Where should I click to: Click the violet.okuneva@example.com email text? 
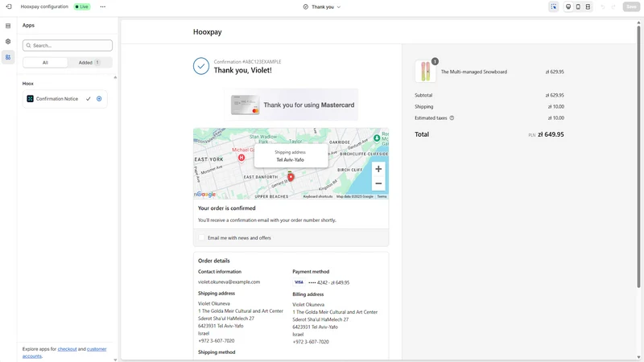(229, 282)
